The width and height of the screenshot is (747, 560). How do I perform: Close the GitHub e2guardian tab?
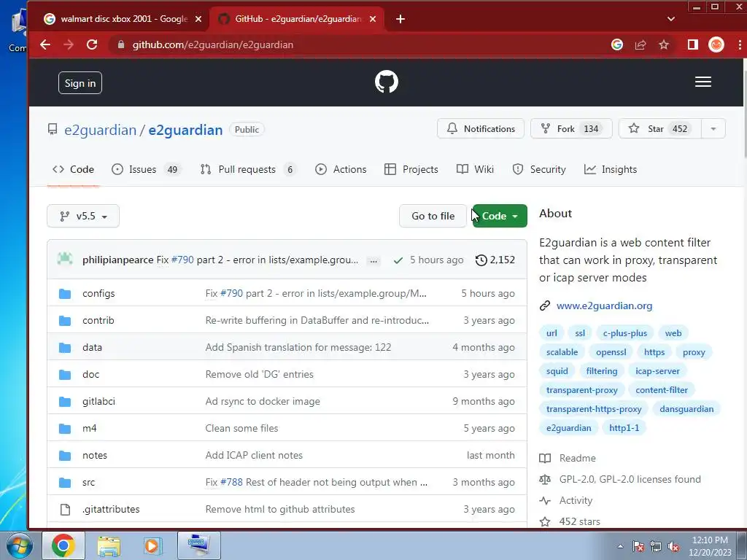coord(373,19)
